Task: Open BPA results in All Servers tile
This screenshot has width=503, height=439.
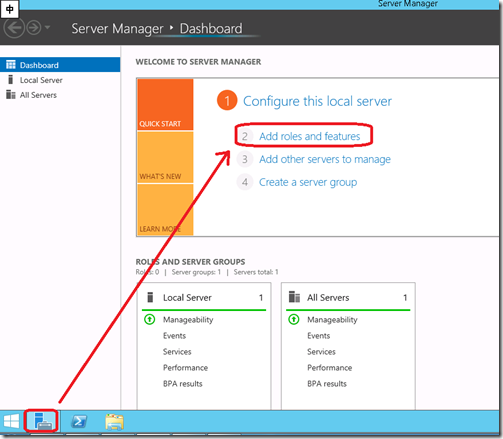Action: pyautogui.click(x=327, y=384)
